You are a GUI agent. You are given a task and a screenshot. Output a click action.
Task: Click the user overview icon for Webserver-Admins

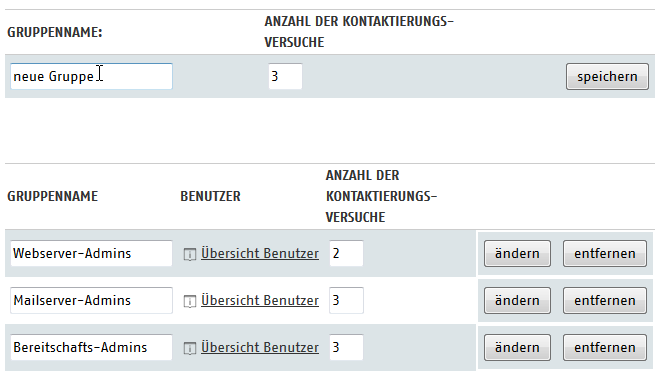point(190,254)
